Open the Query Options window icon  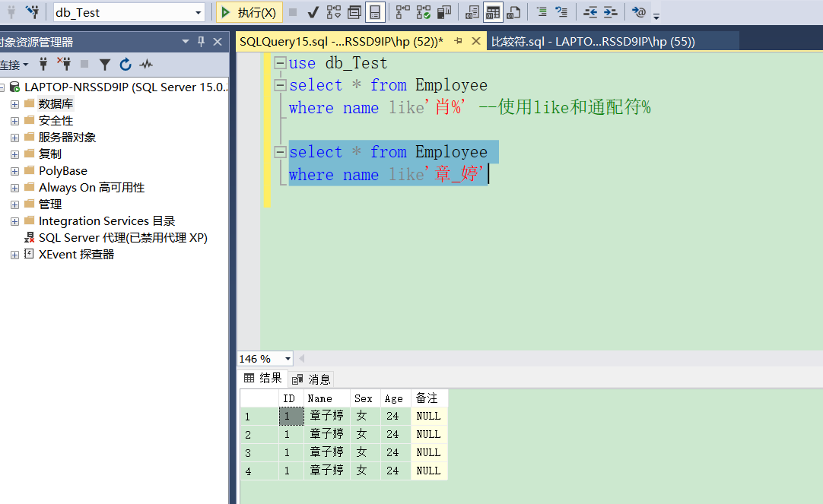(354, 13)
